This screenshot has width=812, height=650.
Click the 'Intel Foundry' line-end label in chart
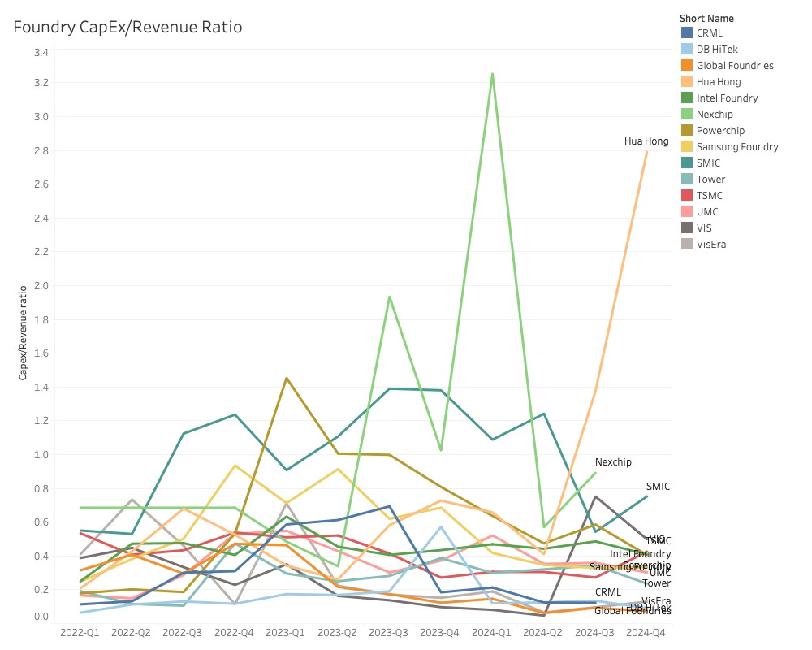640,553
